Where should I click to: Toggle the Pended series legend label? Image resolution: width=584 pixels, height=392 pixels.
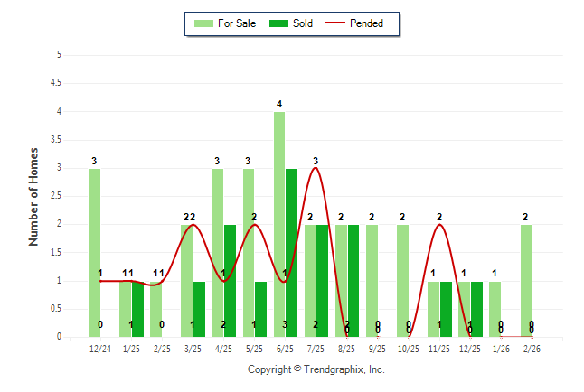pyautogui.click(x=366, y=23)
